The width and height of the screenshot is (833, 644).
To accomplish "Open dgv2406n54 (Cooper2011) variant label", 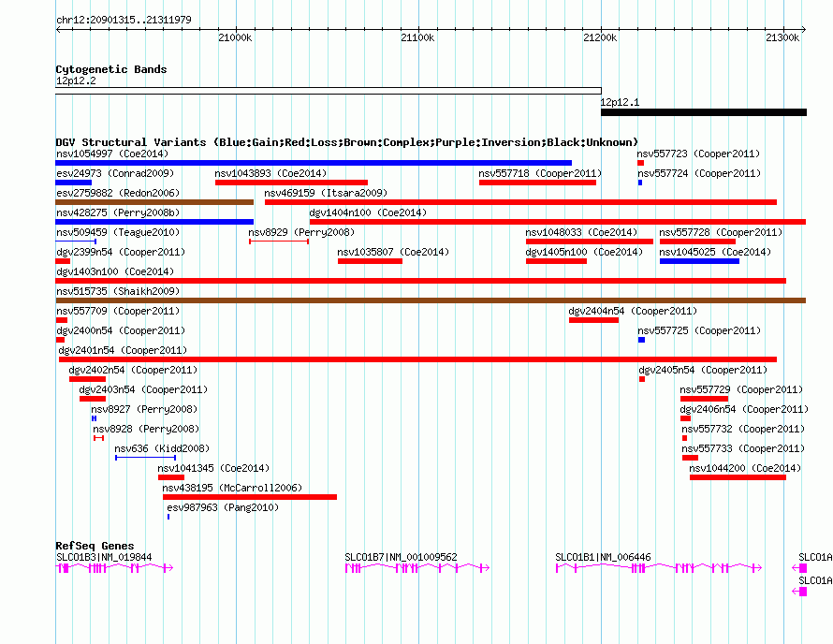I will pyautogui.click(x=744, y=409).
